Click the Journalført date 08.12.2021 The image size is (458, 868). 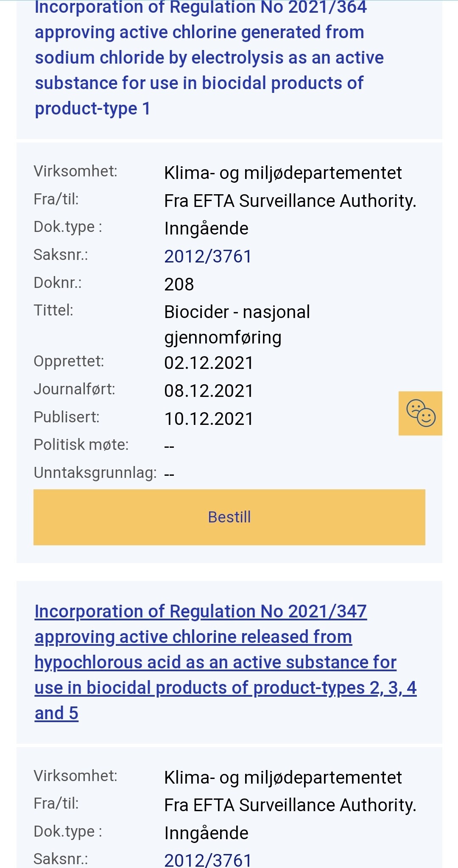coord(209,391)
